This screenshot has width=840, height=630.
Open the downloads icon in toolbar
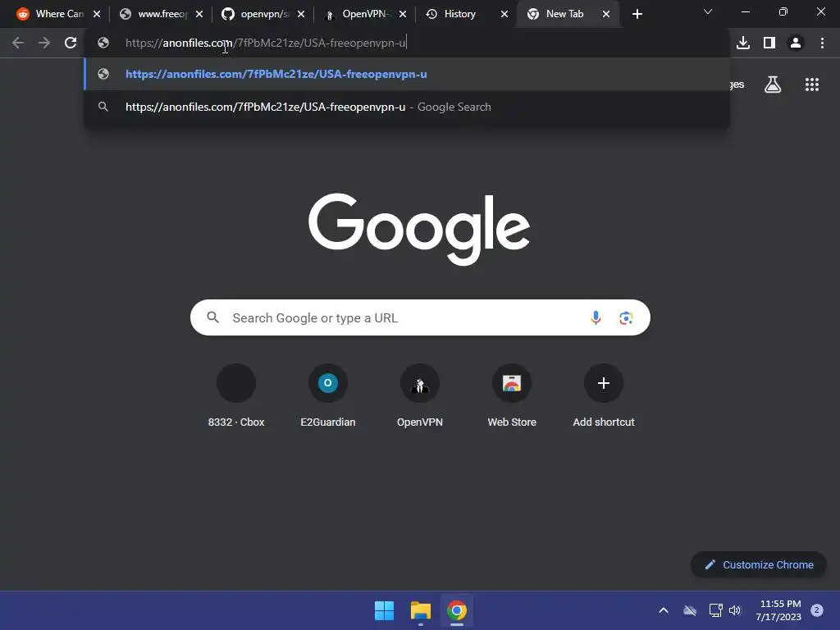[743, 43]
